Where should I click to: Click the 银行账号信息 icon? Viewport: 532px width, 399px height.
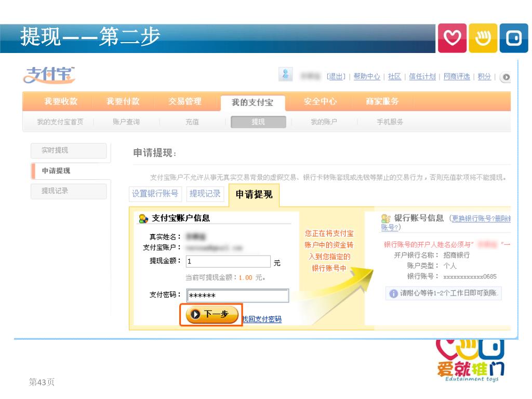pyautogui.click(x=386, y=218)
